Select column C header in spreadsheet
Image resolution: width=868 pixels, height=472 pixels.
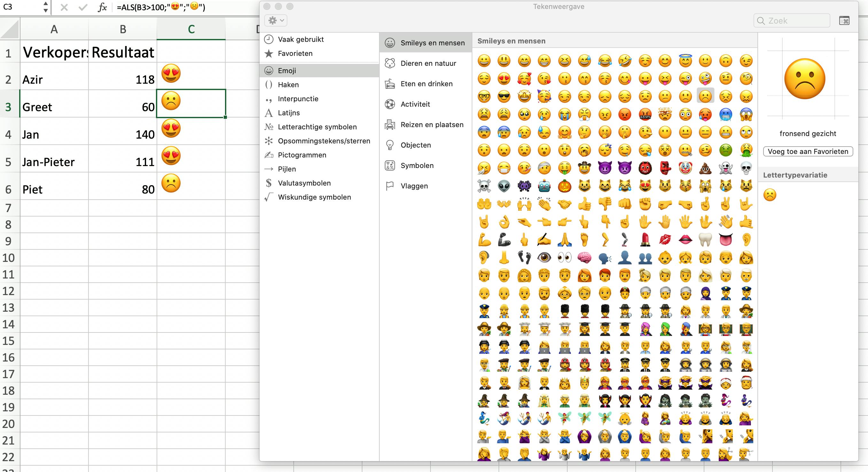(191, 29)
